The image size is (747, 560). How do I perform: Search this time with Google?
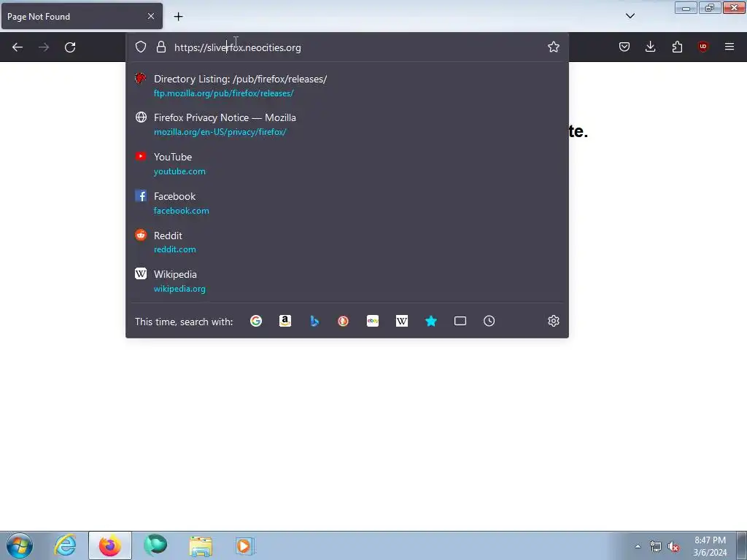click(256, 321)
